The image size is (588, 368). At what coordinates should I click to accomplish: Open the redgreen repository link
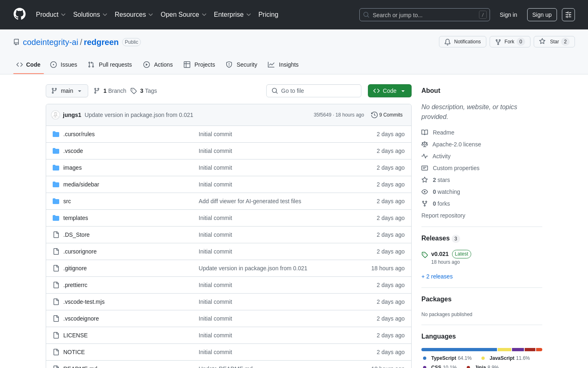(x=101, y=42)
